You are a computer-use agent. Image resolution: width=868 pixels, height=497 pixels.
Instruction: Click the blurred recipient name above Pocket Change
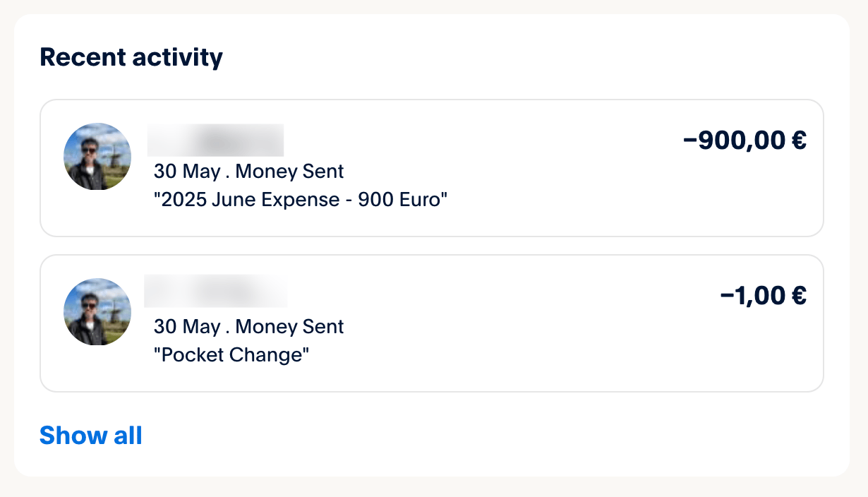click(215, 292)
